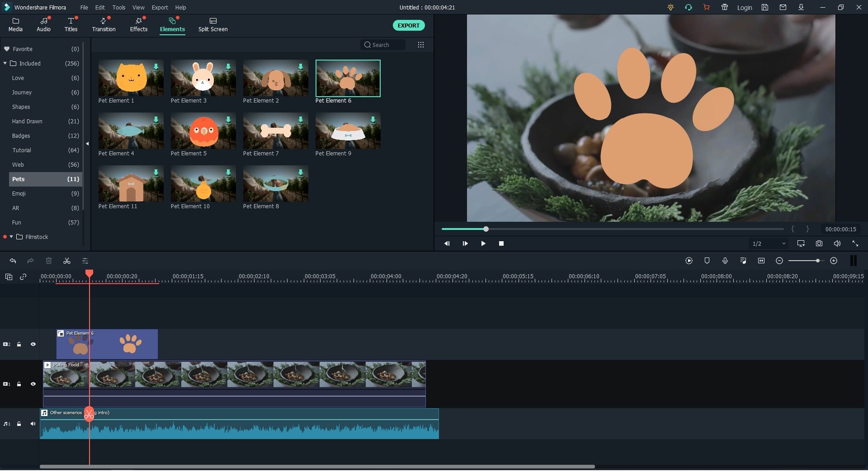Select the Split tool scissors icon

[x=66, y=261]
